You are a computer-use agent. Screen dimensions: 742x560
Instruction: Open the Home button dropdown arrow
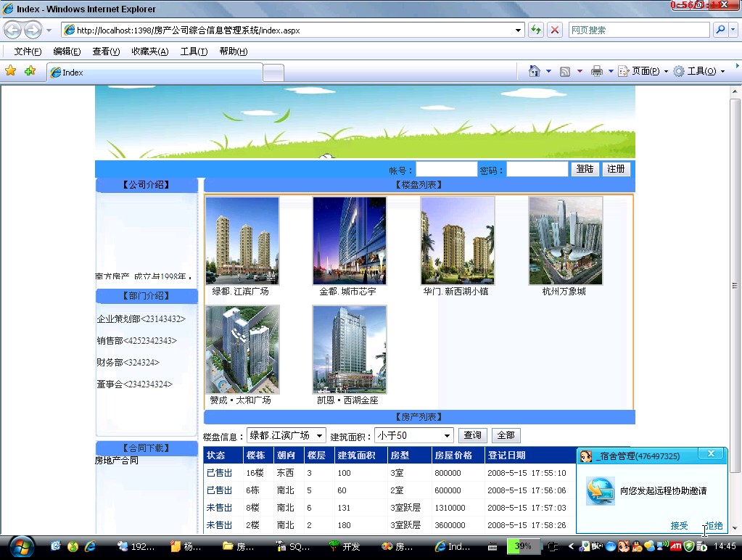pyautogui.click(x=548, y=72)
